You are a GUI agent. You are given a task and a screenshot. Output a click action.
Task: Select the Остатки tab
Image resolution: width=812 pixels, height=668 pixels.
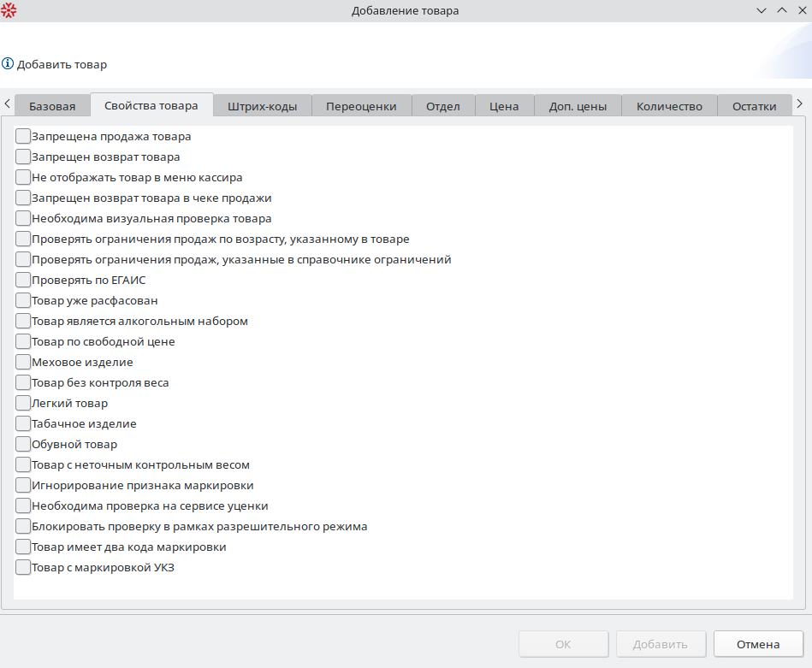[x=754, y=106]
